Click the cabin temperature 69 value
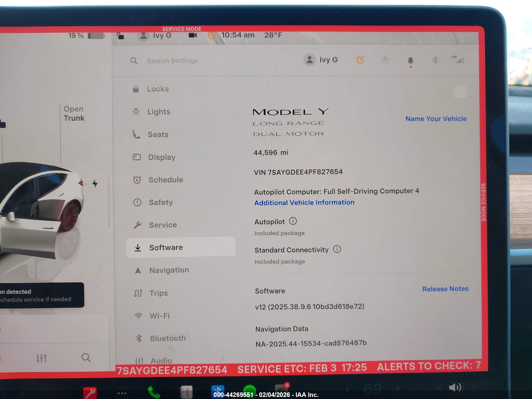 pos(373,389)
